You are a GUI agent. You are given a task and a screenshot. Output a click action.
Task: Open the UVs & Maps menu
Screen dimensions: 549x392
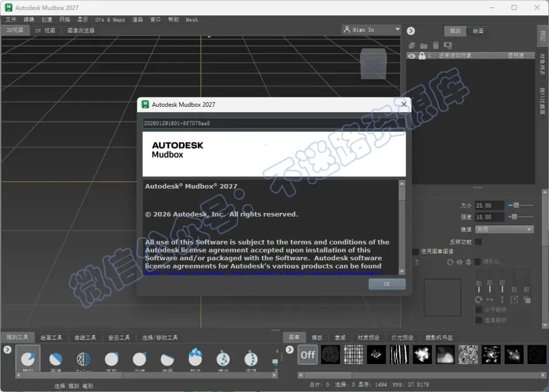pos(110,20)
